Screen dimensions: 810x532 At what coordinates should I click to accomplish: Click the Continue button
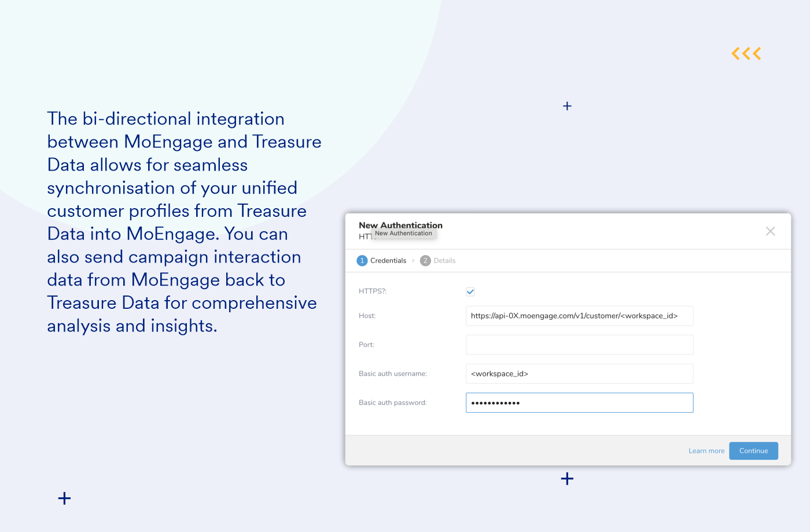coord(753,451)
